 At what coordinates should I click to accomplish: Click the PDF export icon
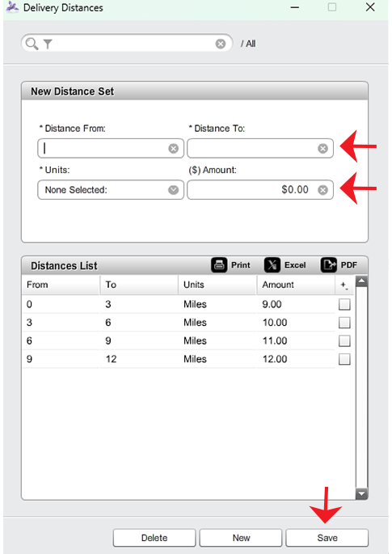point(328,265)
